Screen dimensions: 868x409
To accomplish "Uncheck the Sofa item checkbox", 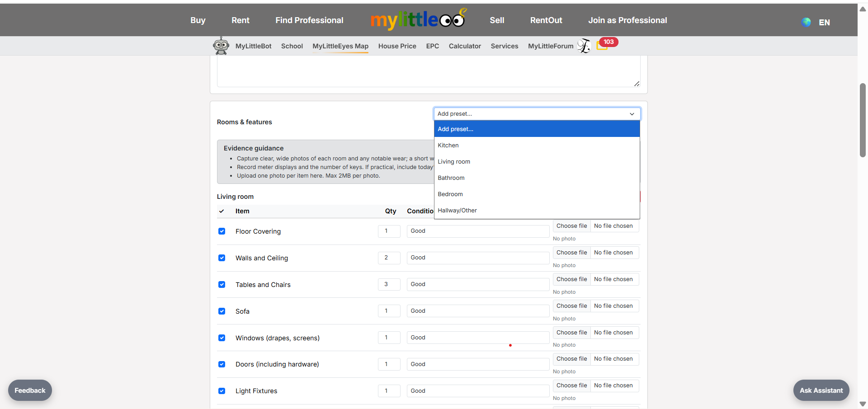I will point(222,311).
